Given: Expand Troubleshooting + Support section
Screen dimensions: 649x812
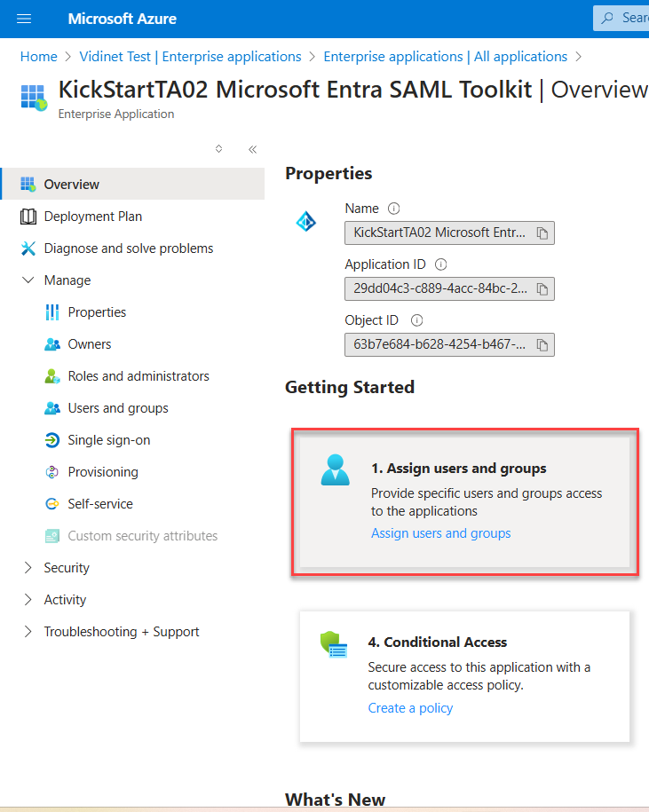Looking at the screenshot, I should click(28, 632).
